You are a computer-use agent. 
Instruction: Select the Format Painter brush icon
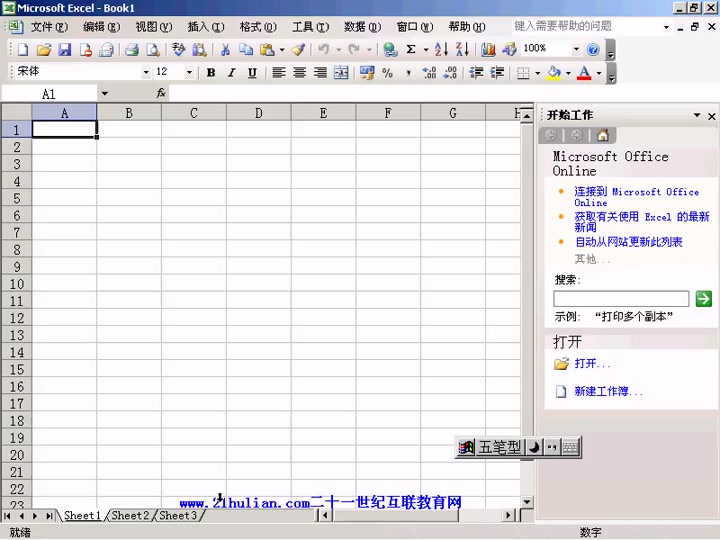[298, 49]
